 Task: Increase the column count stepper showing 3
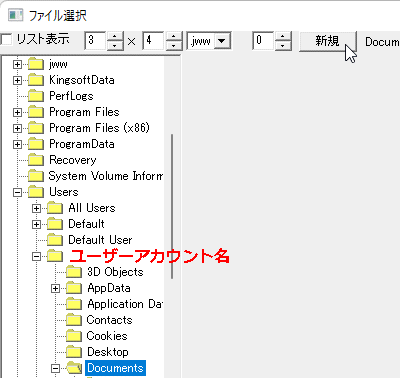115,37
